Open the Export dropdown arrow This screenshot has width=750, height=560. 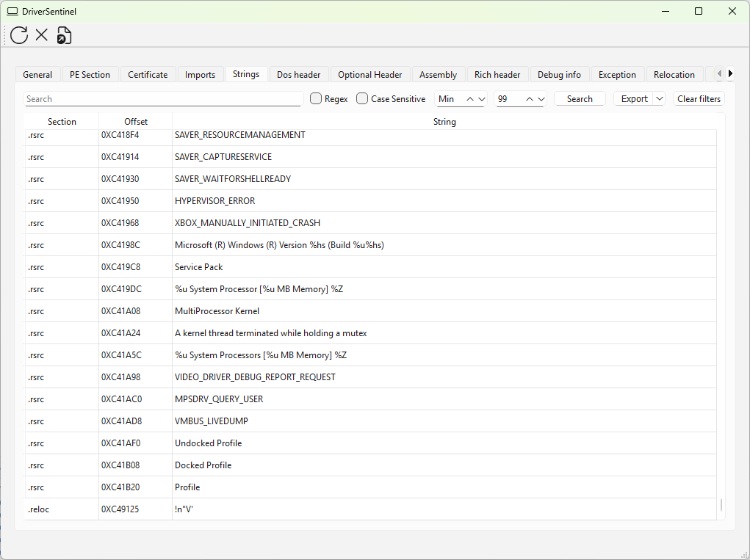pyautogui.click(x=659, y=99)
